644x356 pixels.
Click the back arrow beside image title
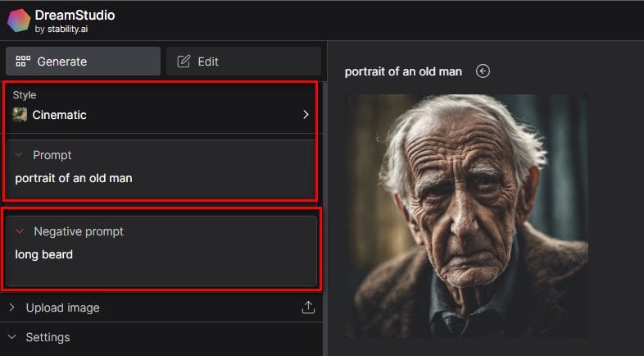pos(483,71)
